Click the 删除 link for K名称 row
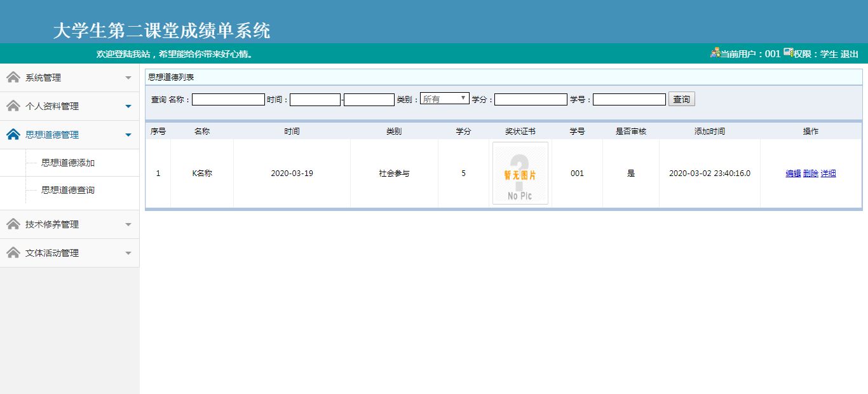868x394 pixels. 811,173
